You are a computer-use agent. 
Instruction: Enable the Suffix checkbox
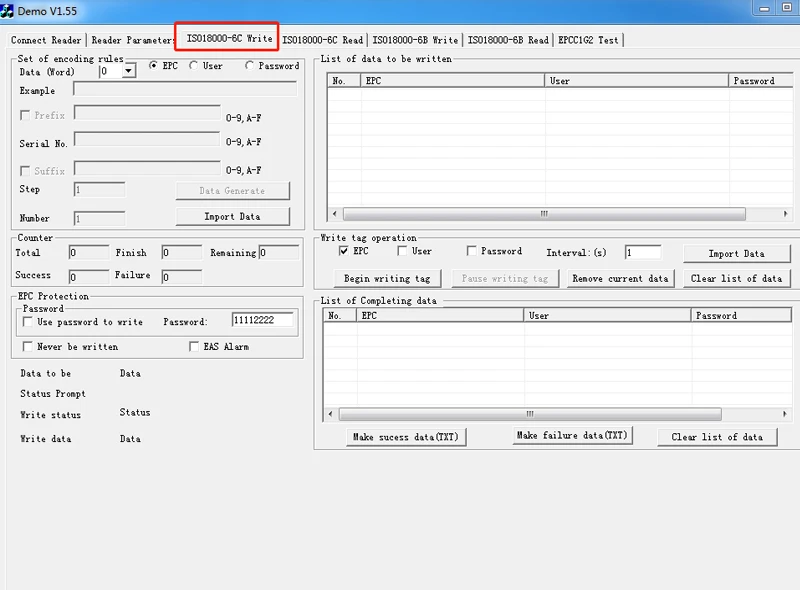24,170
